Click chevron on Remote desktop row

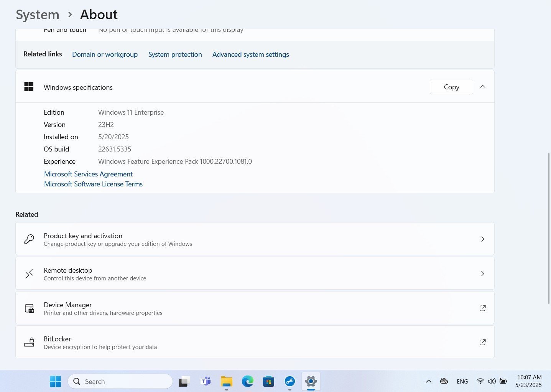tap(483, 273)
